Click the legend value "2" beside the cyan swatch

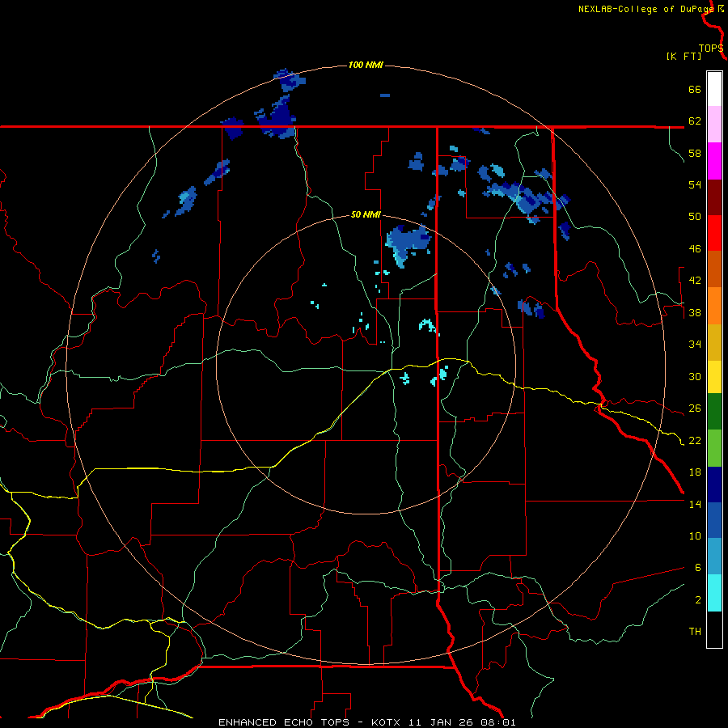point(697,600)
